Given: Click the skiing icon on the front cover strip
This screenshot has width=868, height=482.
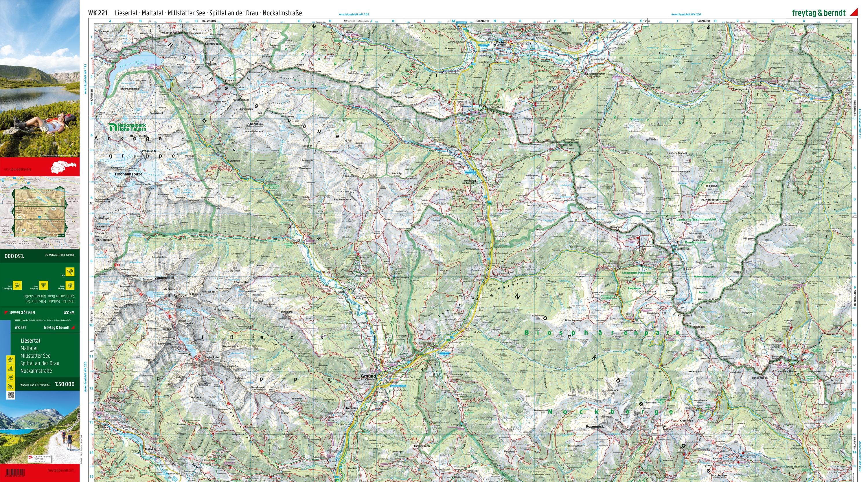Looking at the screenshot, I should click(11, 377).
